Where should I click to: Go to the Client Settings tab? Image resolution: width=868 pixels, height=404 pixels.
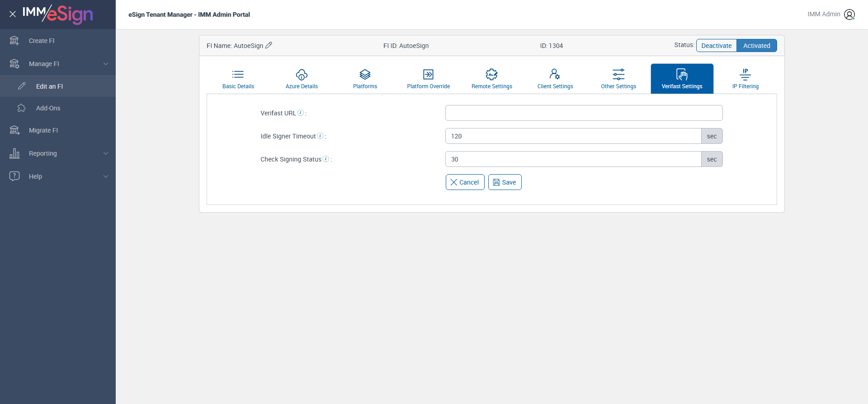pyautogui.click(x=555, y=79)
